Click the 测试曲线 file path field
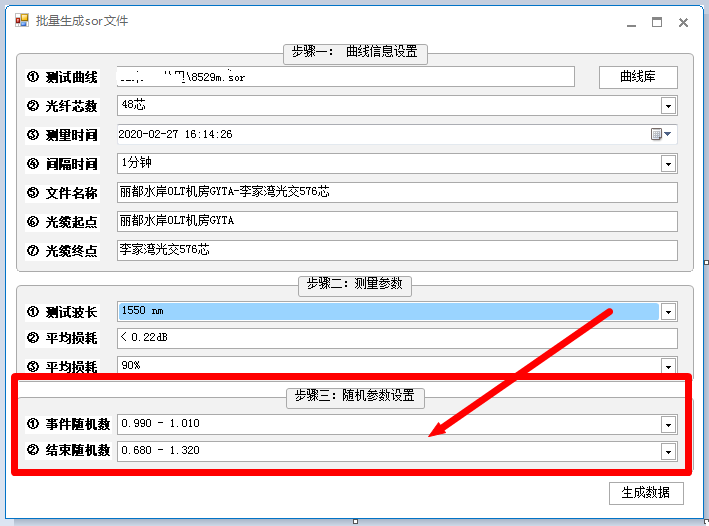Image resolution: width=709 pixels, height=526 pixels. click(345, 77)
